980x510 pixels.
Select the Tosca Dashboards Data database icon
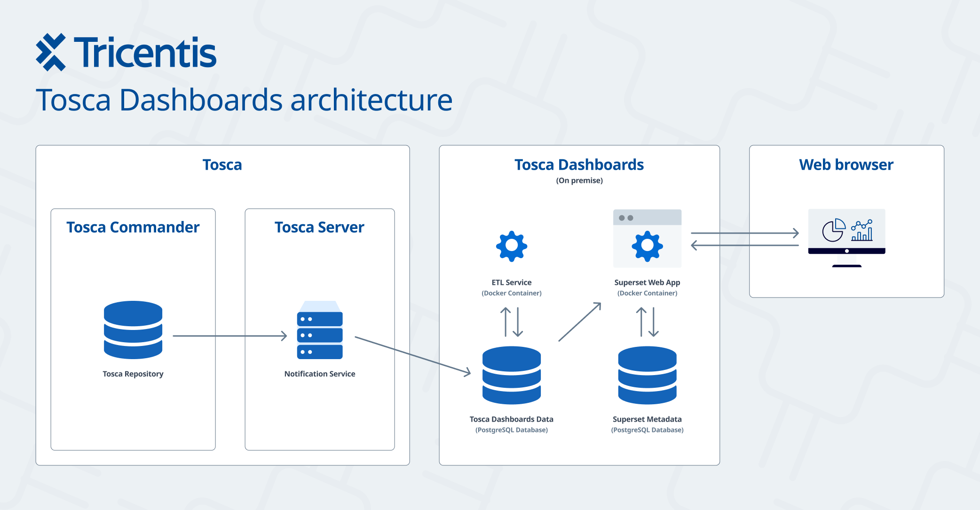(x=512, y=375)
